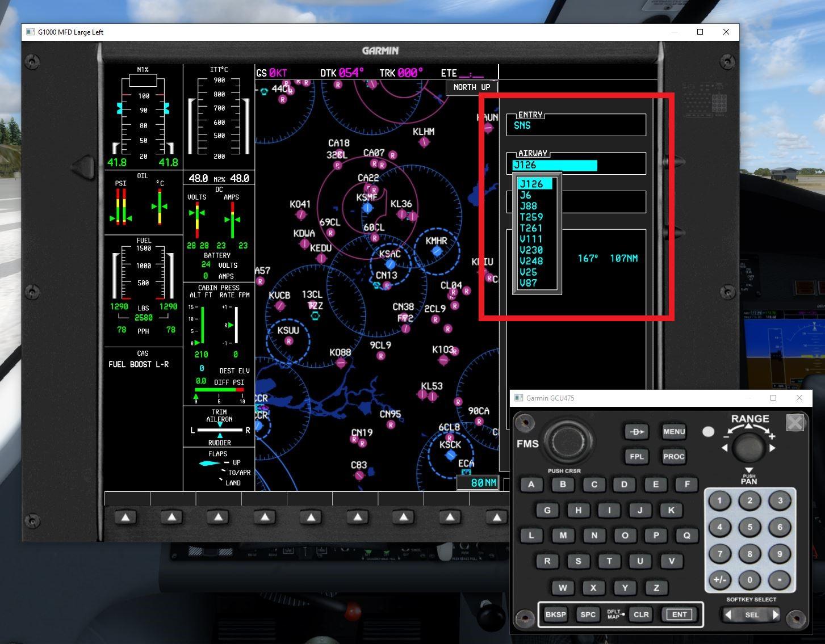Select J6 in the airway list

(x=526, y=195)
